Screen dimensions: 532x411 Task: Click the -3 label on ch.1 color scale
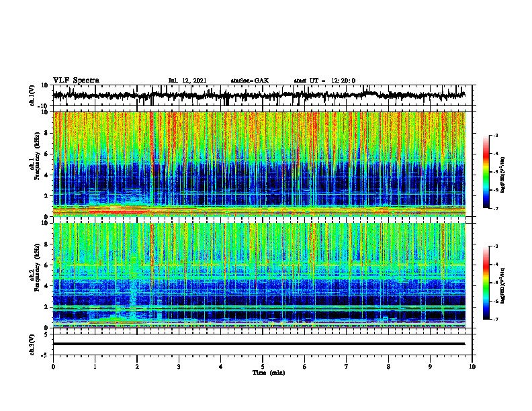pos(496,135)
